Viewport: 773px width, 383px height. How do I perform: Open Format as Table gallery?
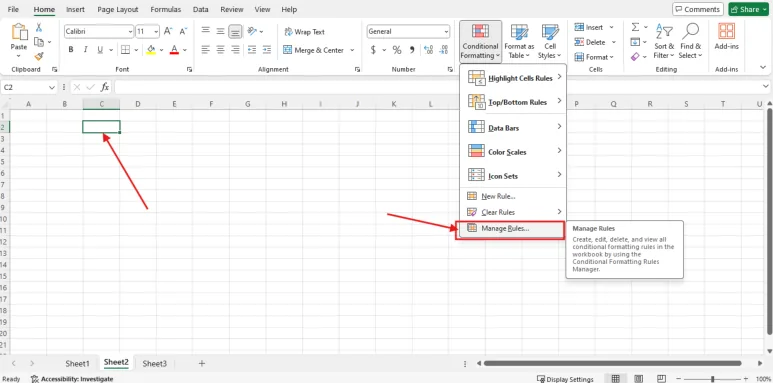pyautogui.click(x=519, y=41)
